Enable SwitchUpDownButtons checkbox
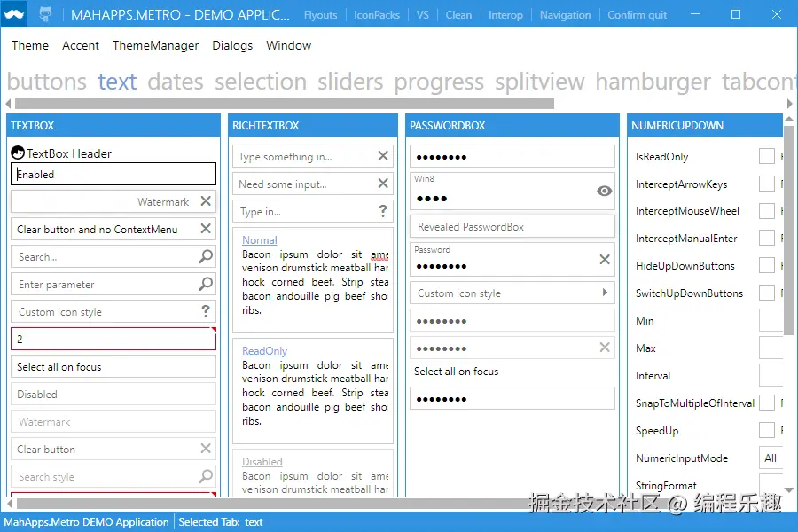This screenshot has height=532, width=798. click(766, 293)
